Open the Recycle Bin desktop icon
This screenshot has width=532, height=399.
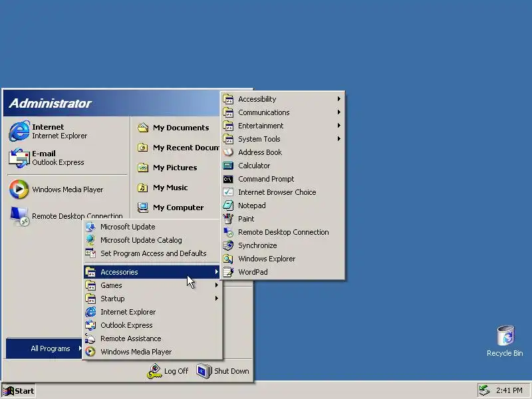[x=505, y=335]
